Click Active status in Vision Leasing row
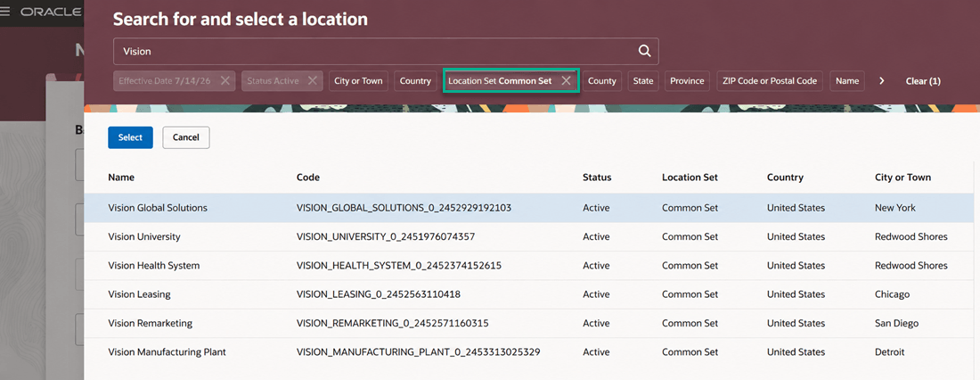The height and width of the screenshot is (380, 980). [596, 294]
